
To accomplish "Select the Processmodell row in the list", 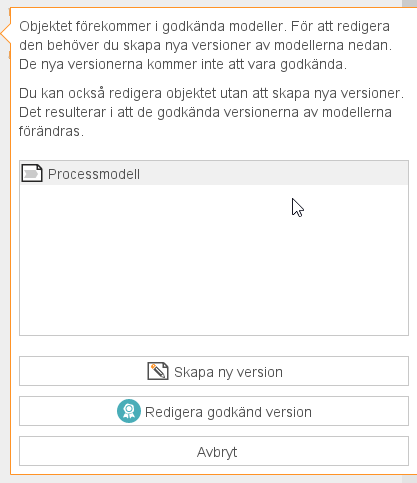I will point(214,173).
